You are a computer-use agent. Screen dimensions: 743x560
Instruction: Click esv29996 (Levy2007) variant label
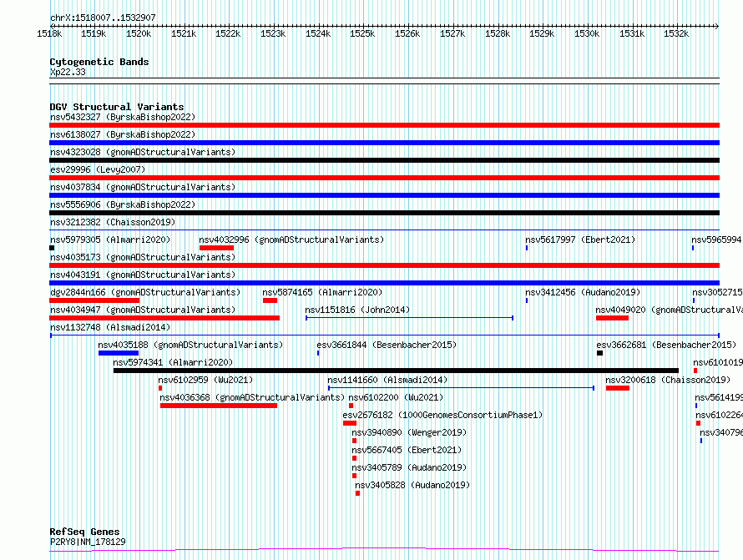(98, 169)
